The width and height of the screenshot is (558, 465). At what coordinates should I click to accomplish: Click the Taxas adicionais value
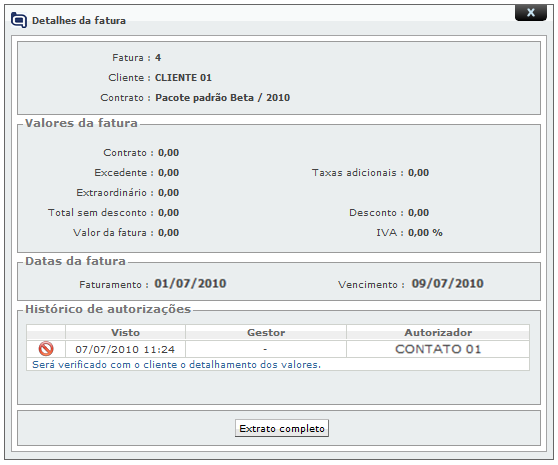click(x=418, y=173)
